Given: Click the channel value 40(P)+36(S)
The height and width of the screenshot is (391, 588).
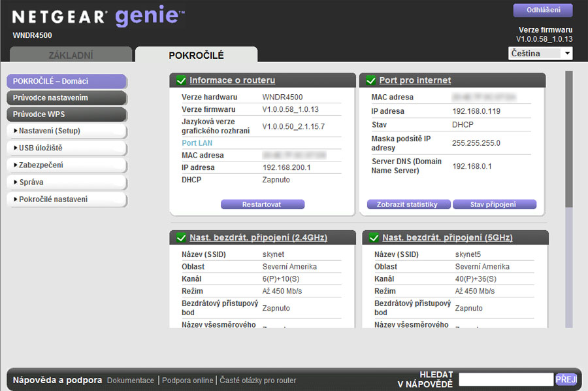Looking at the screenshot, I should click(x=476, y=279).
